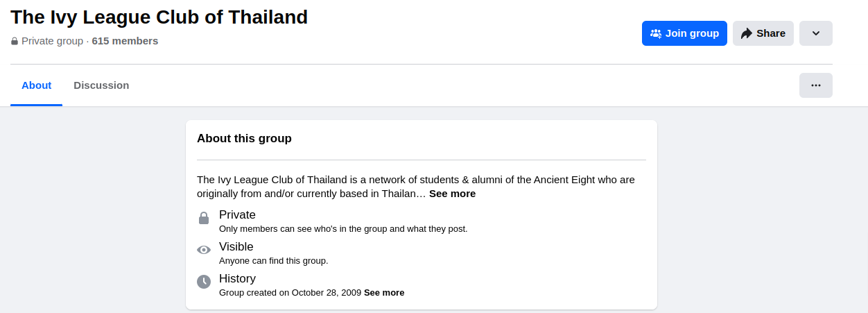Viewport: 868px width, 313px height.
Task: Switch to the About tab
Action: tap(36, 85)
